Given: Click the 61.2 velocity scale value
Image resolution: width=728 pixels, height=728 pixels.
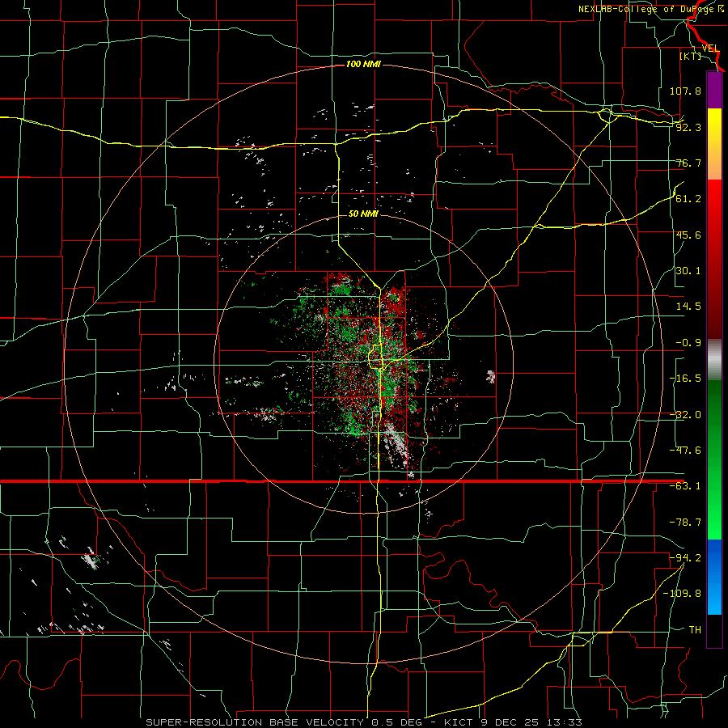Looking at the screenshot, I should click(x=688, y=199).
